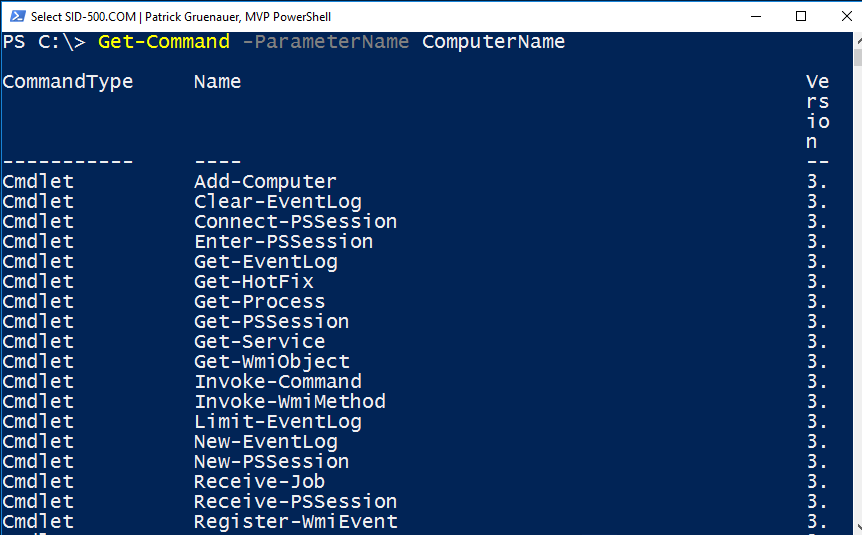This screenshot has width=862, height=535.
Task: Click the Add-Computer cmdlet entry
Action: click(265, 182)
